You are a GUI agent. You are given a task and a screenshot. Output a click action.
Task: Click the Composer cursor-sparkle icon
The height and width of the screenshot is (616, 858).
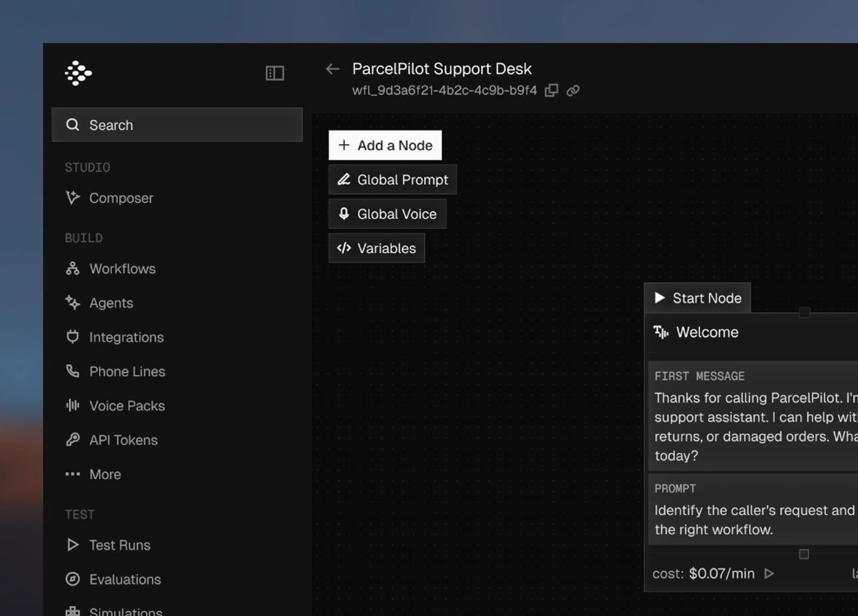(73, 197)
